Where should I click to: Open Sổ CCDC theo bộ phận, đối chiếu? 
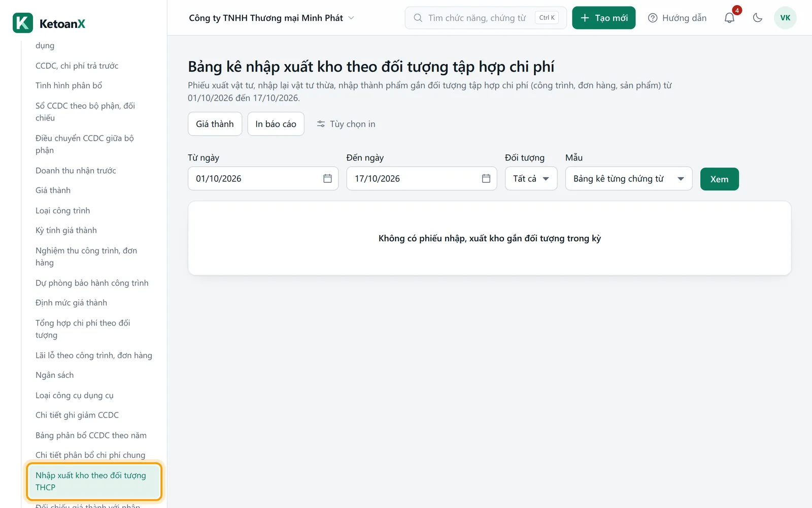click(85, 112)
